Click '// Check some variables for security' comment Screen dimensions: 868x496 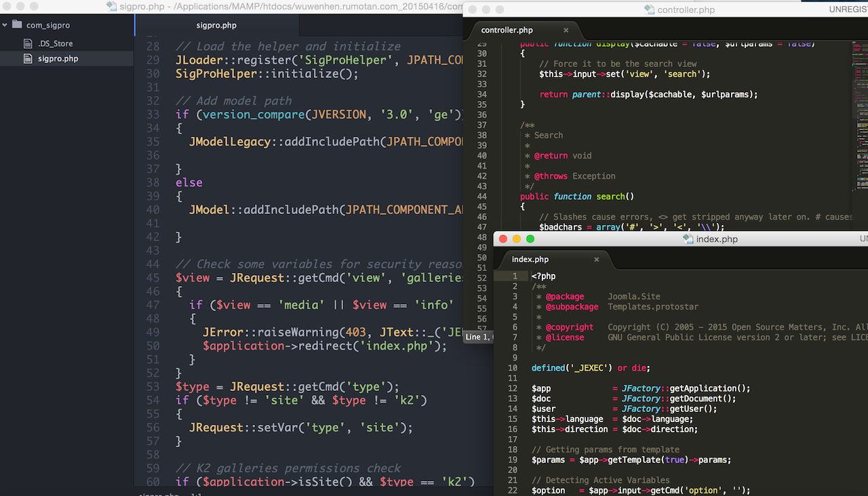(x=319, y=264)
